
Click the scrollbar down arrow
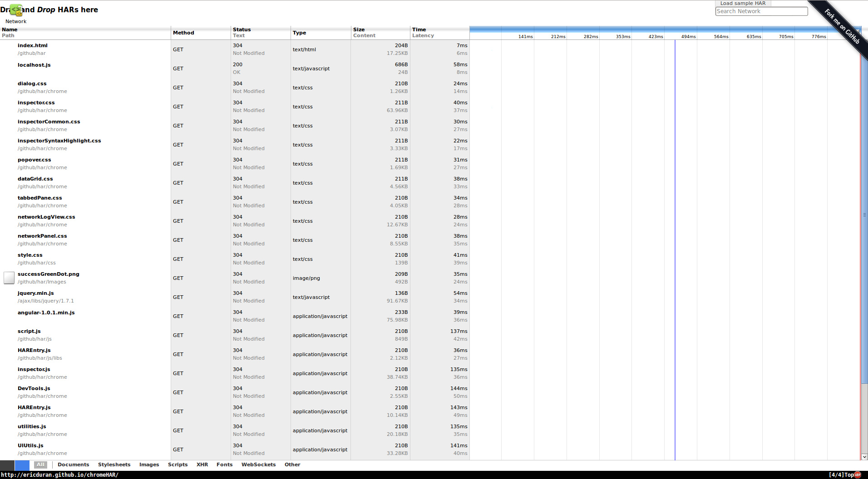tap(864, 457)
